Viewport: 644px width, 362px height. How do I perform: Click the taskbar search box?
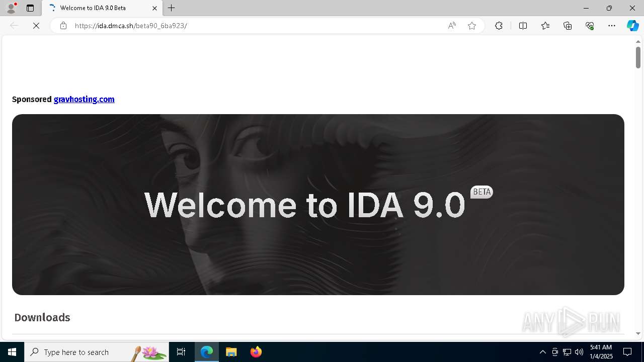point(97,352)
